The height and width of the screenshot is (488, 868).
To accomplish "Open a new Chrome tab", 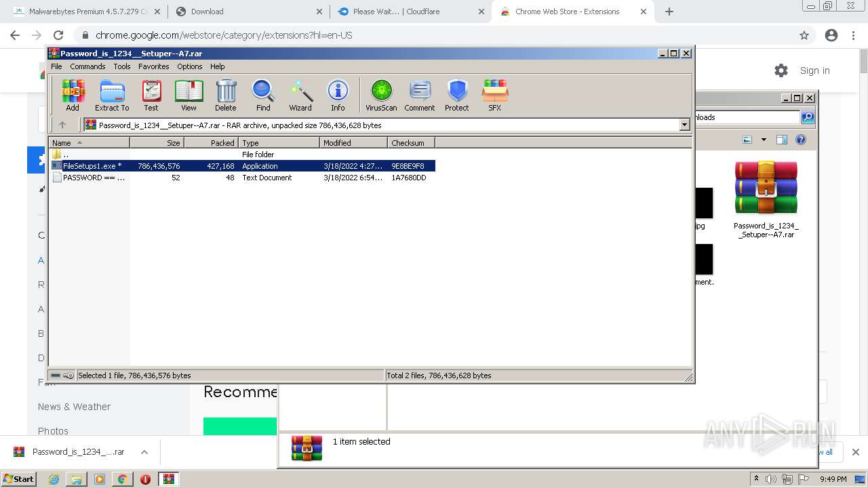I will tap(669, 12).
